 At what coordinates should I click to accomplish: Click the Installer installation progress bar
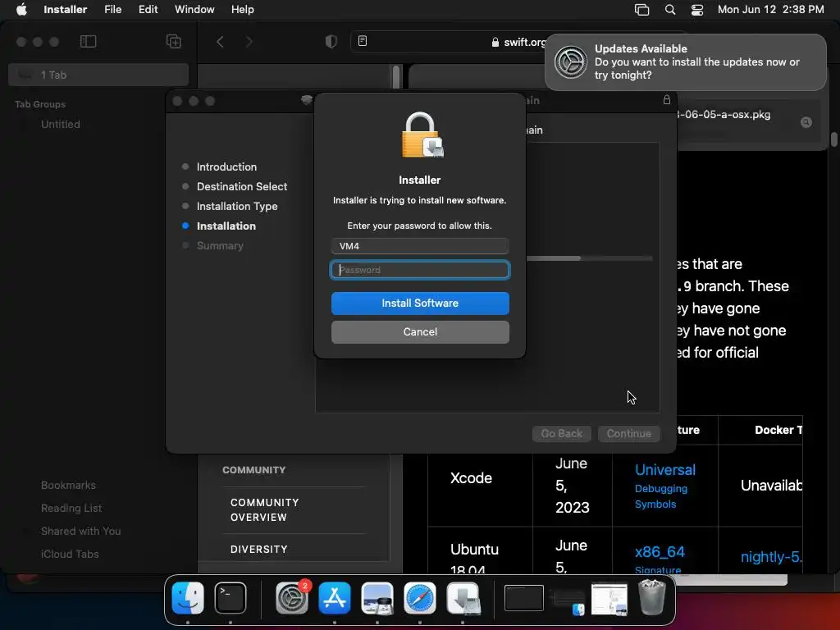coord(589,258)
